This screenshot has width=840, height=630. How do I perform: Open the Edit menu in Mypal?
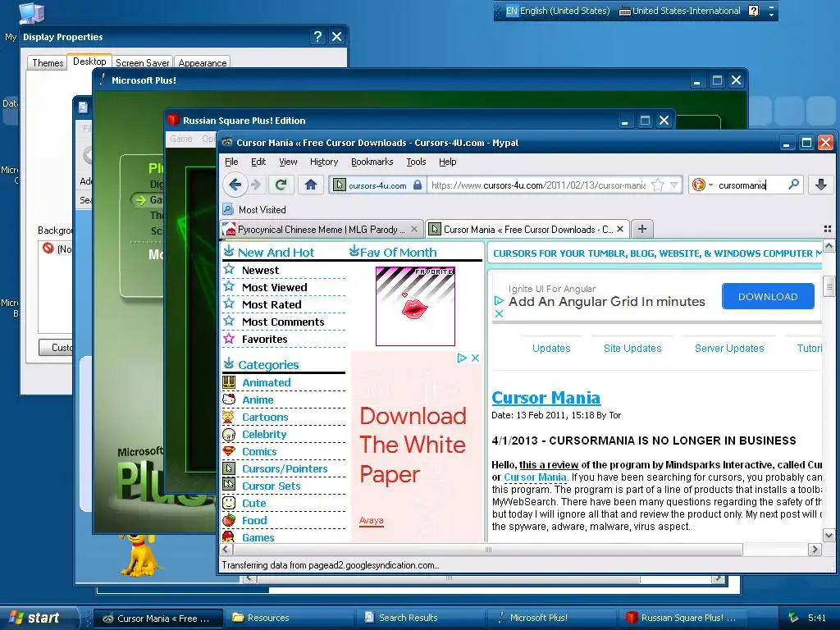tap(258, 162)
